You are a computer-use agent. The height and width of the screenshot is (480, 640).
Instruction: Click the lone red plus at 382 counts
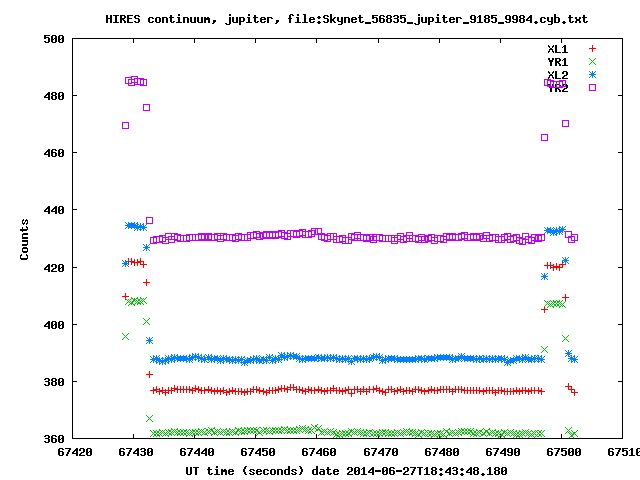point(149,375)
